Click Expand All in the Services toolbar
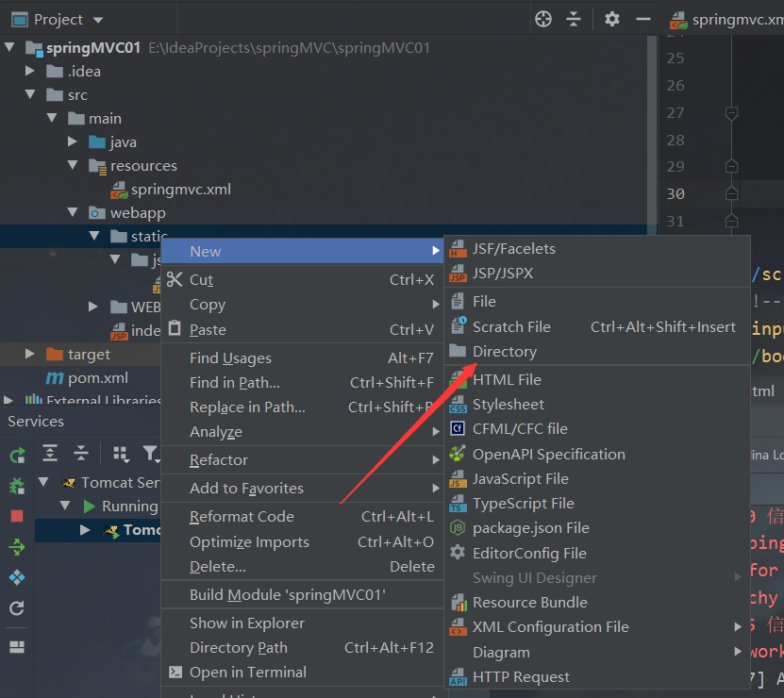 (x=50, y=453)
